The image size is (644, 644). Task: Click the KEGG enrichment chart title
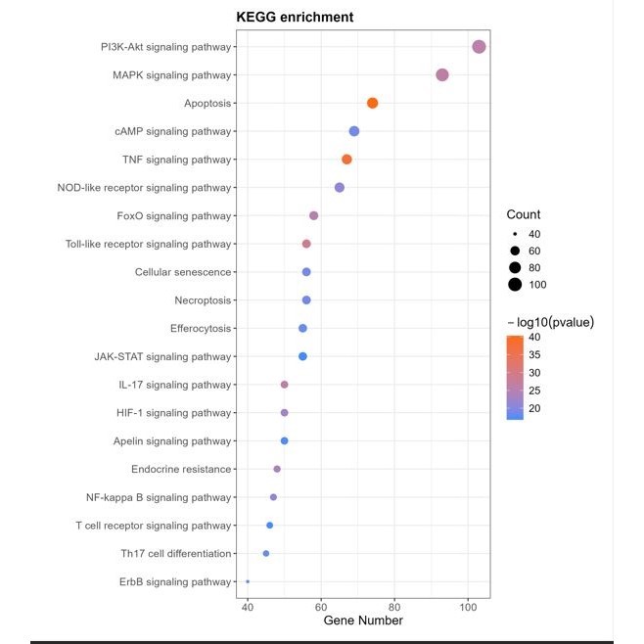coord(295,18)
